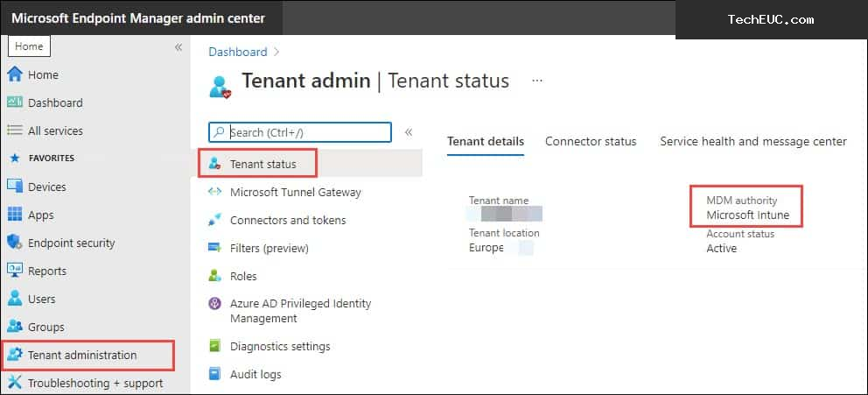Viewport: 868px width, 395px height.
Task: Click the All services list icon
Action: [15, 130]
